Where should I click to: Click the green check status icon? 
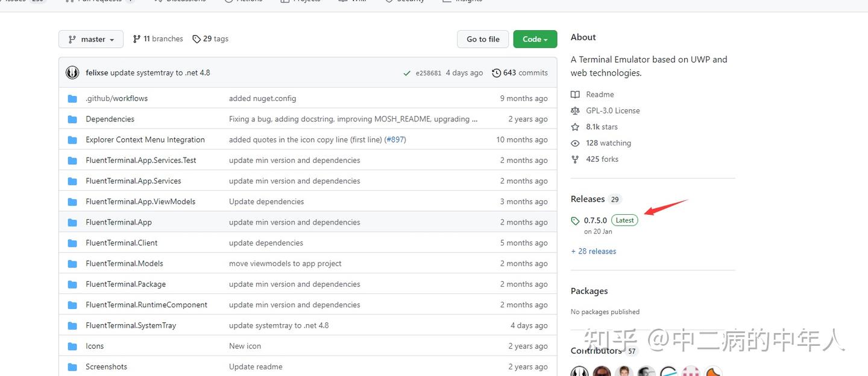(407, 73)
